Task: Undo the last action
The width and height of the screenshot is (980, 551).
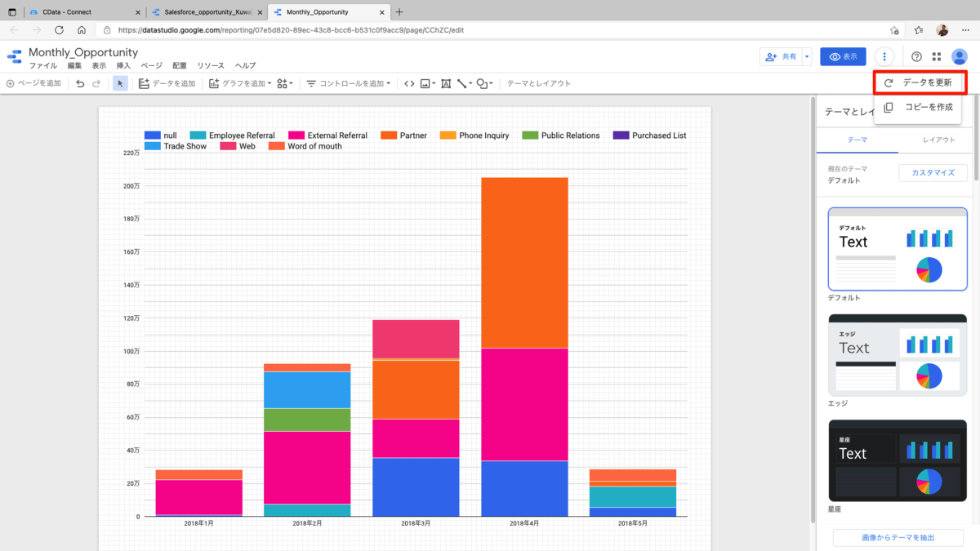Action: point(80,83)
